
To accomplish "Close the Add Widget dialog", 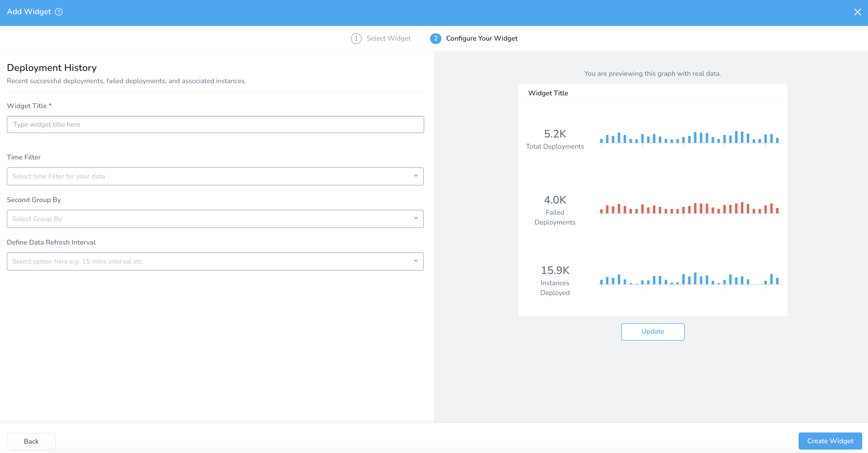I will pyautogui.click(x=857, y=12).
